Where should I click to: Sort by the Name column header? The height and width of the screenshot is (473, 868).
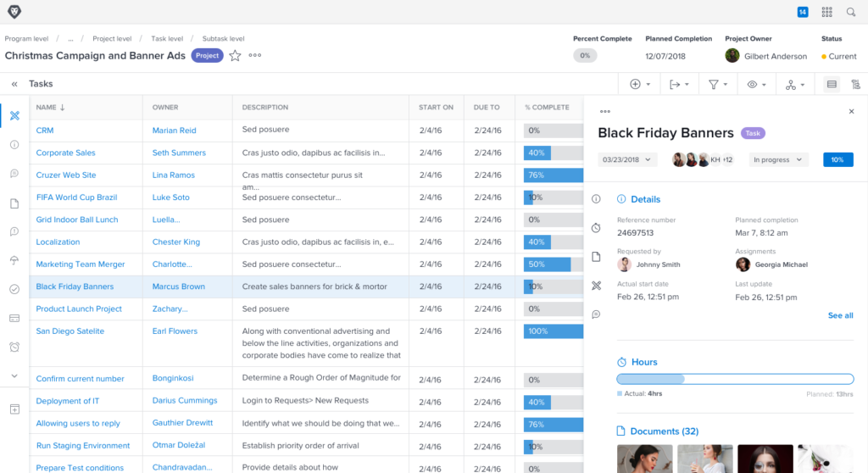(51, 108)
